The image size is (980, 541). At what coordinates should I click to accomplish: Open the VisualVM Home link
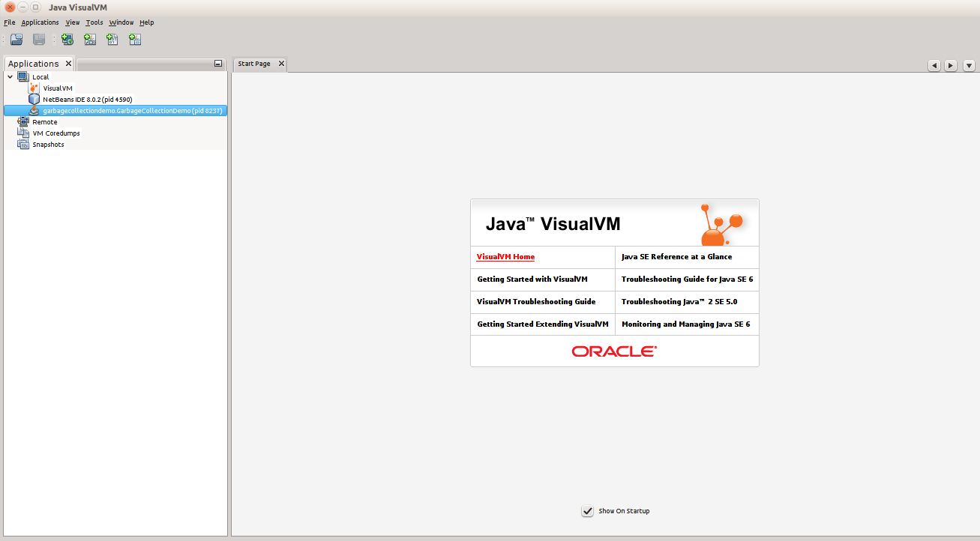coord(506,256)
